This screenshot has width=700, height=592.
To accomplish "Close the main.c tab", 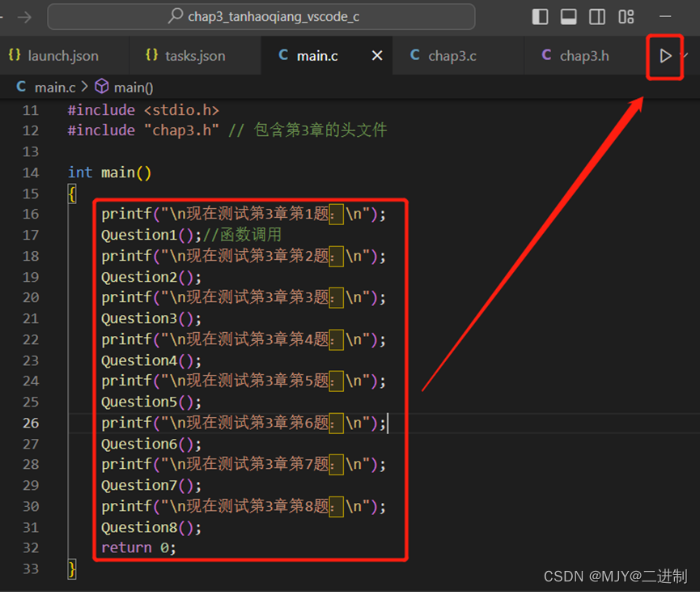I will click(x=377, y=56).
